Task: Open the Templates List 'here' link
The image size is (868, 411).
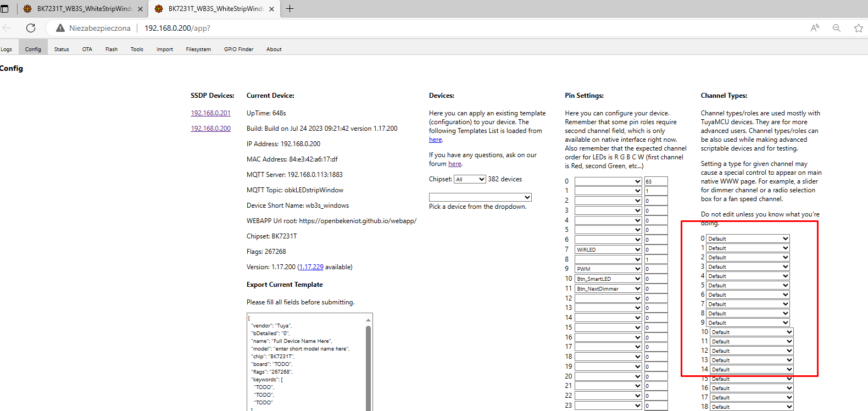Action: click(x=435, y=140)
